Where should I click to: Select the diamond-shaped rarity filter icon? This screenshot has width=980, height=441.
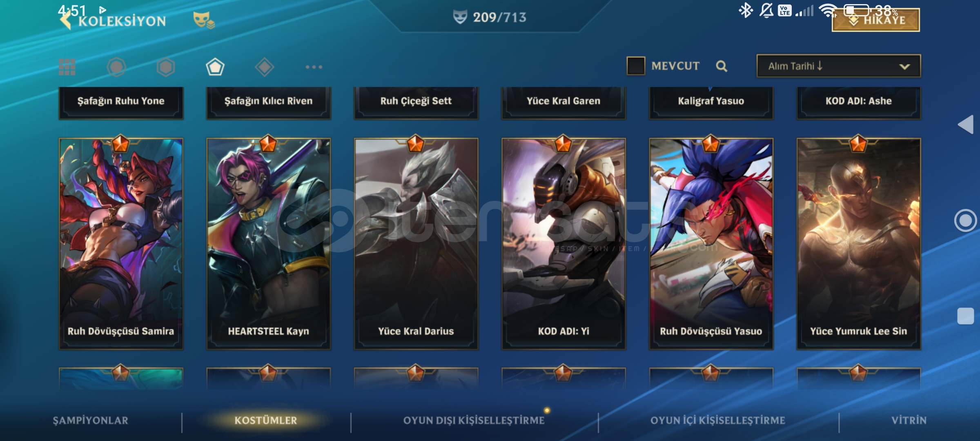[x=264, y=67]
